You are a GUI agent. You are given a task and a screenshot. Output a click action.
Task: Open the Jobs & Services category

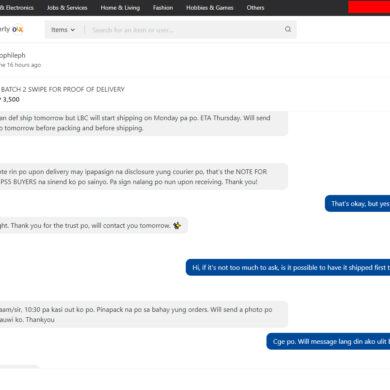pyautogui.click(x=67, y=8)
